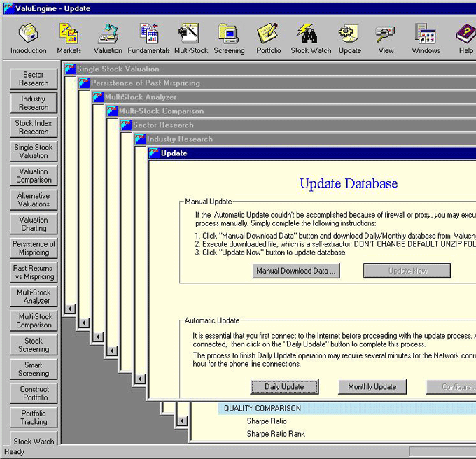The width and height of the screenshot is (476, 459).
Task: Click the Monthly Update button
Action: point(372,387)
